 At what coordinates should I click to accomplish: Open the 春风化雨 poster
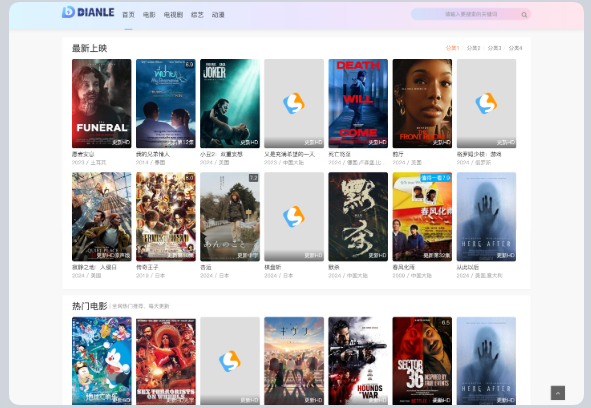[x=422, y=216]
